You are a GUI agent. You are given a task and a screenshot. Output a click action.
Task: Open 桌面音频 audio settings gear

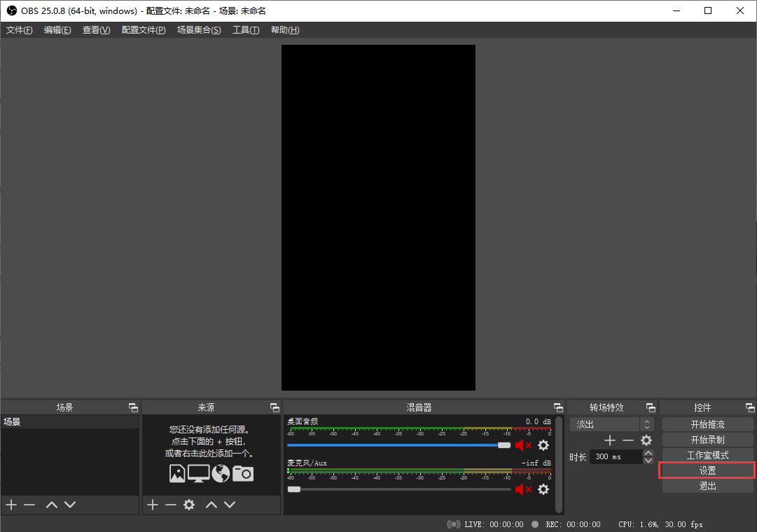pos(543,445)
